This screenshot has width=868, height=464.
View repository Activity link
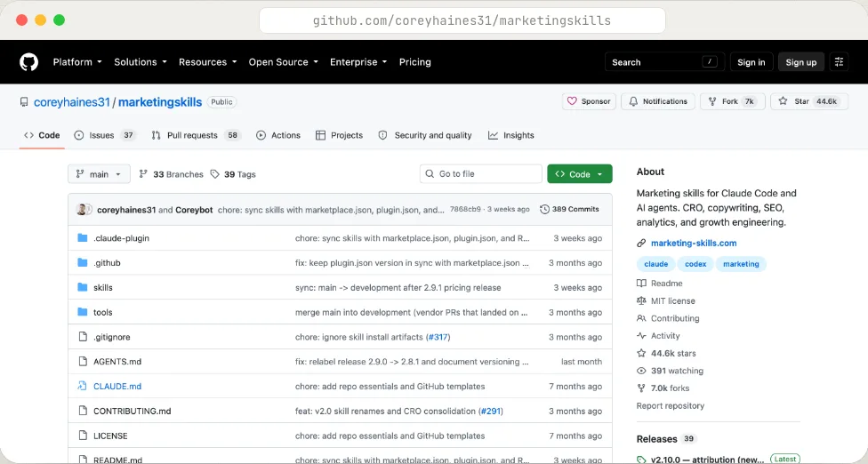tap(659, 336)
